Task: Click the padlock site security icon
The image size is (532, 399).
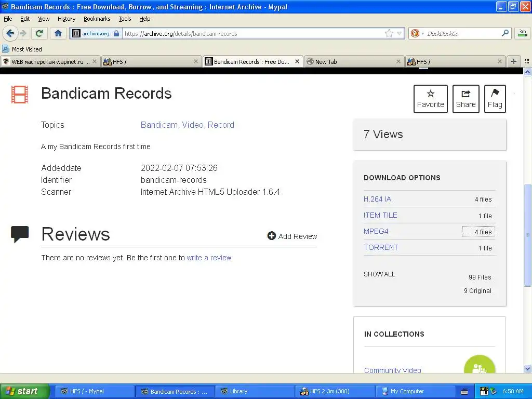Action: 116,33
